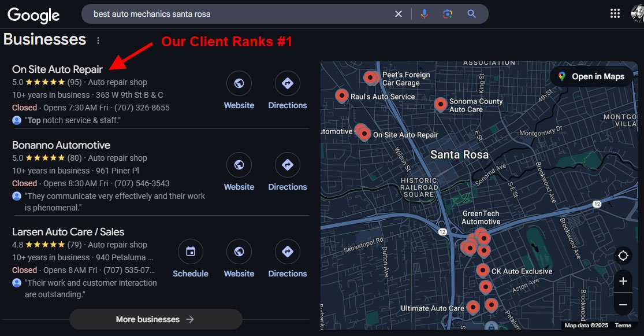Click the magnifier search button

pyautogui.click(x=472, y=14)
